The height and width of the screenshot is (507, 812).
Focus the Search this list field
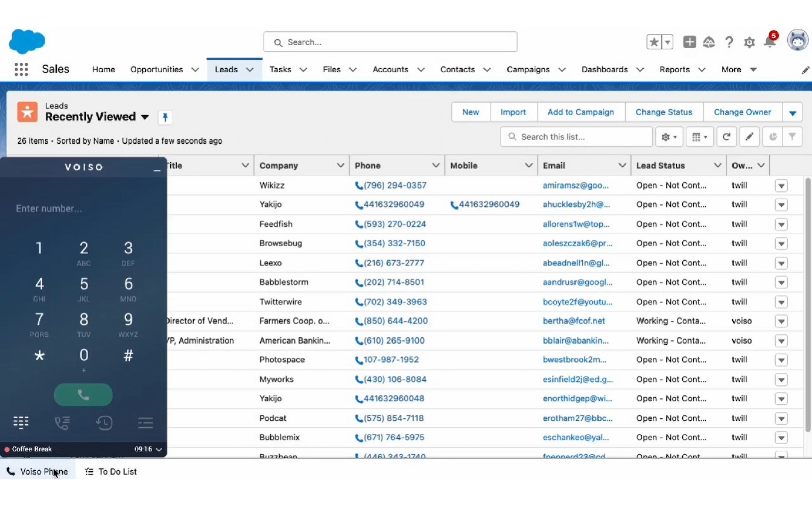point(576,137)
